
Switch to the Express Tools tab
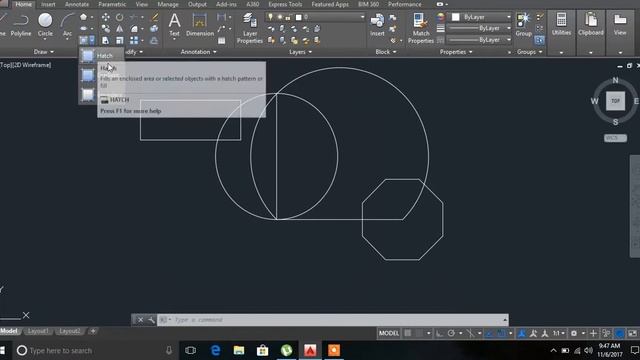pos(285,4)
